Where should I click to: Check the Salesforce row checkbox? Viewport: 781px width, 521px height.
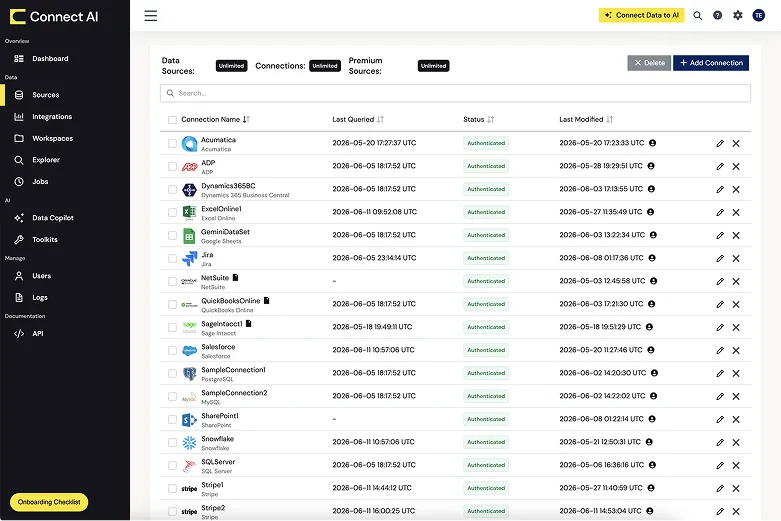pos(172,350)
